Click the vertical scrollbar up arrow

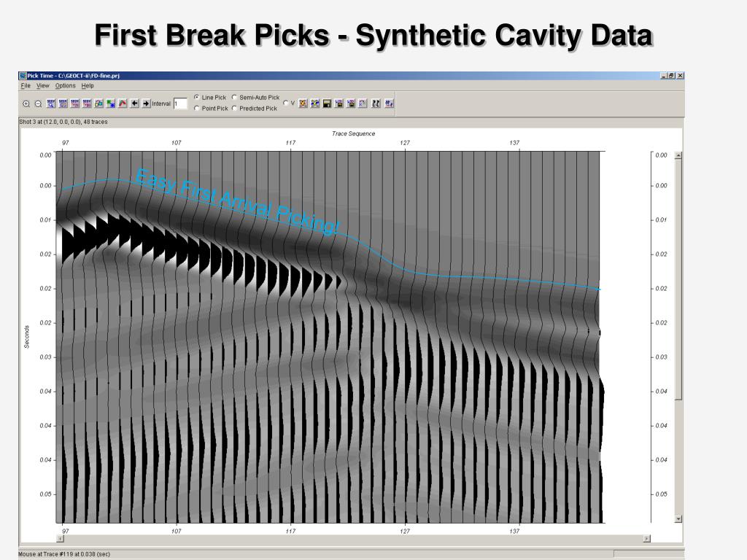point(678,156)
